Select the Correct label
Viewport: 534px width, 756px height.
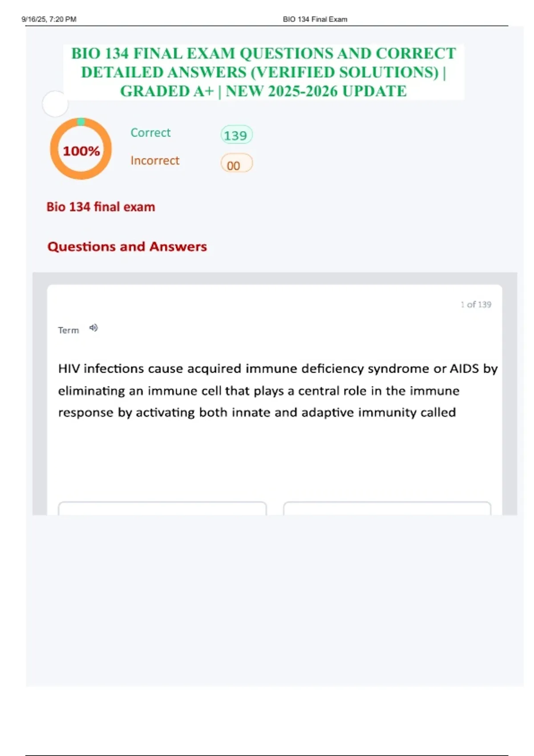(150, 133)
